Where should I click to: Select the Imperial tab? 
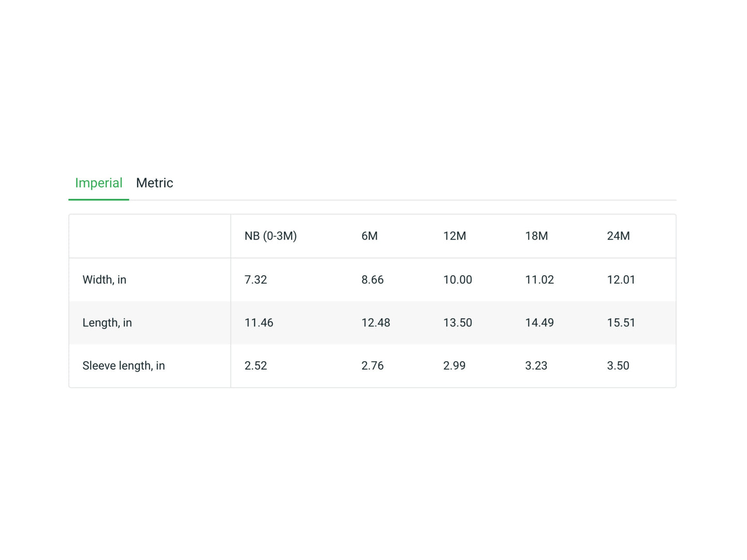tap(99, 183)
